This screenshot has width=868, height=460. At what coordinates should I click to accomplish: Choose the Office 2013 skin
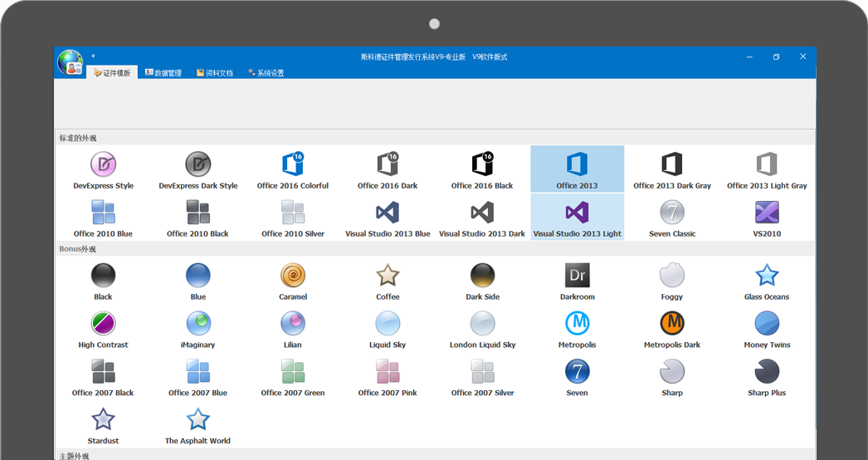(x=577, y=169)
